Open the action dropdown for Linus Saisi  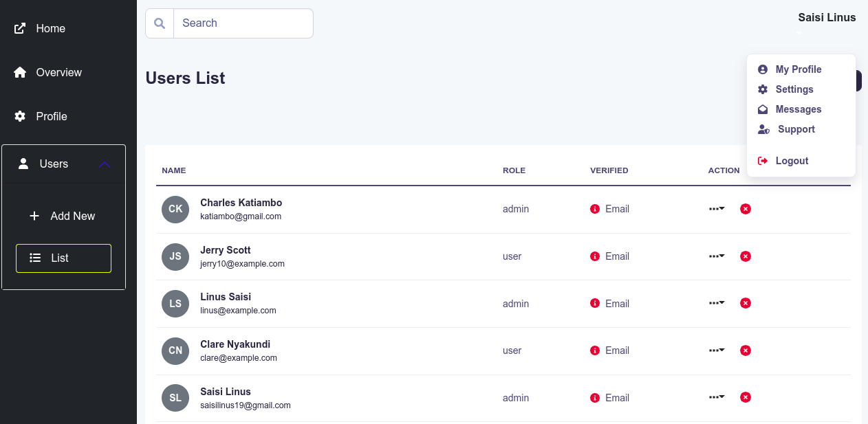tap(717, 302)
